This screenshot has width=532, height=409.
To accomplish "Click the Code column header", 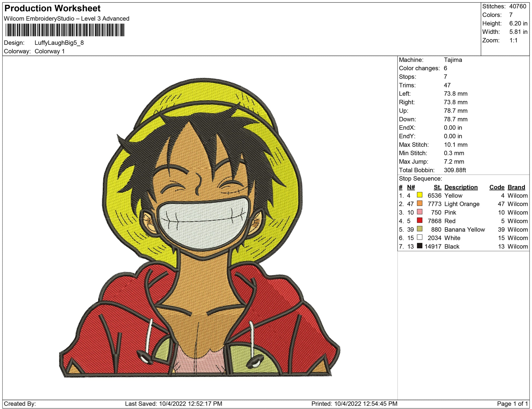I will tap(496, 187).
